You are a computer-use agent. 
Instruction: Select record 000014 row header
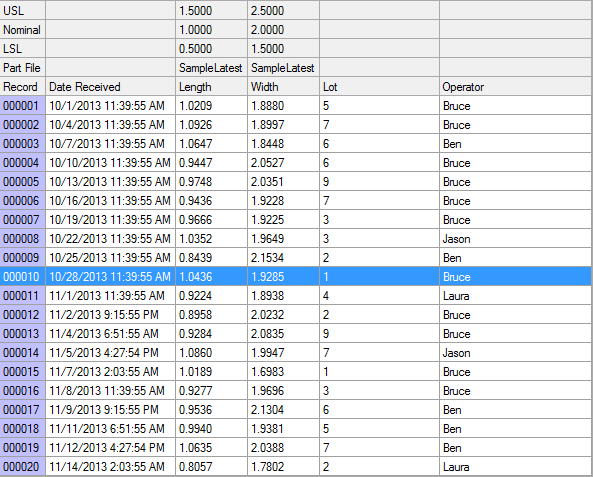coord(23,353)
